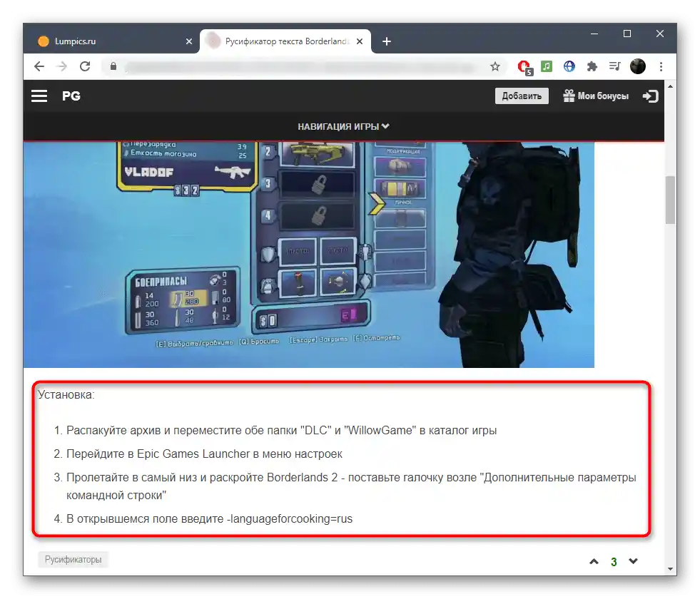This screenshot has width=700, height=599.
Task: Expand the НАВИГАЦИЯ ИГРЫ dropdown
Action: click(343, 127)
